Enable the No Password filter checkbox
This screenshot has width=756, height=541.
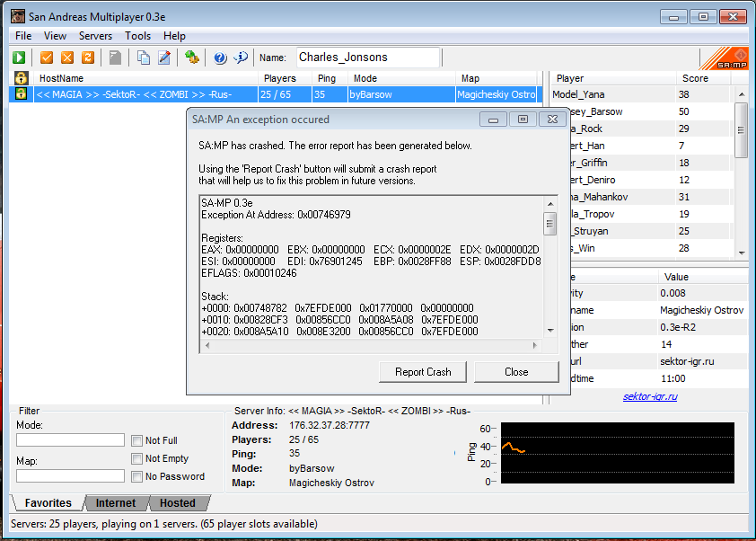click(137, 477)
